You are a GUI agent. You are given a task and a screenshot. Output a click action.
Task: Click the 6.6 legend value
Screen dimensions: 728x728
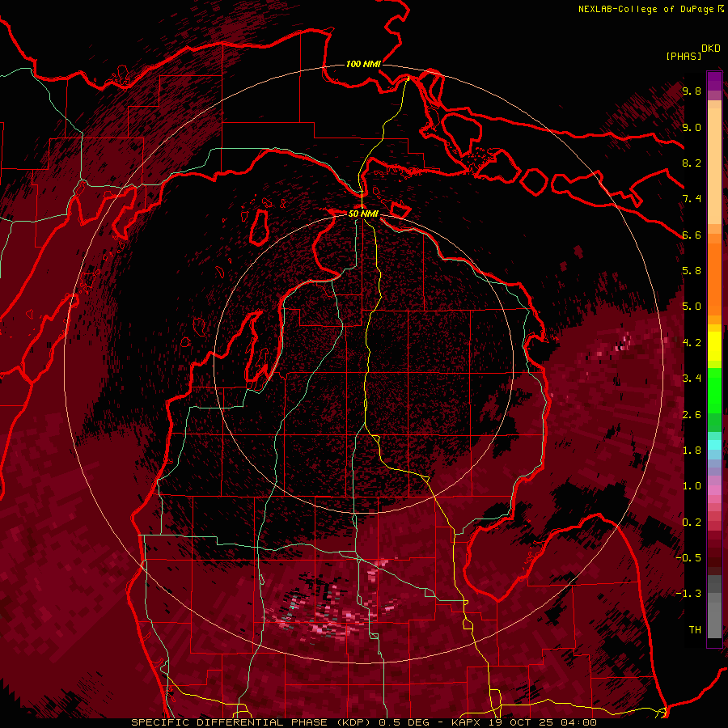692,235
